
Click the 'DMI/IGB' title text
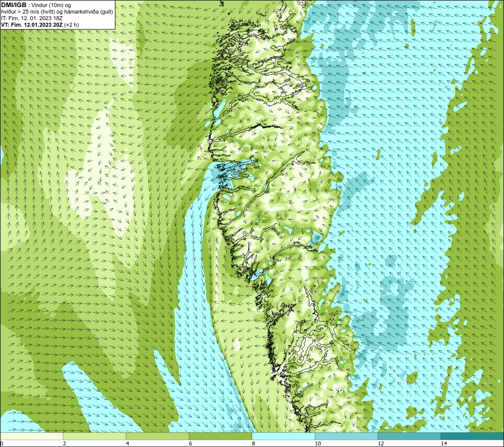point(14,5)
